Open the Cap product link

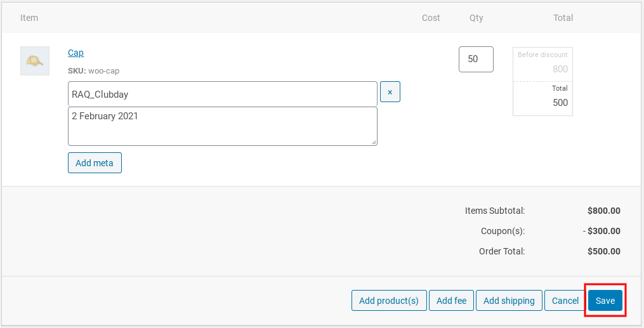tap(76, 53)
